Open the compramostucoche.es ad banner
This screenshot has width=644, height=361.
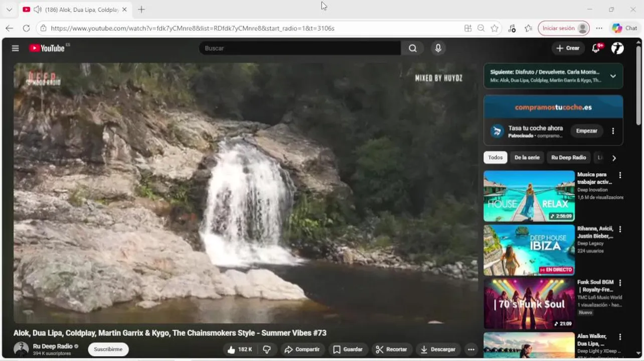point(553,107)
